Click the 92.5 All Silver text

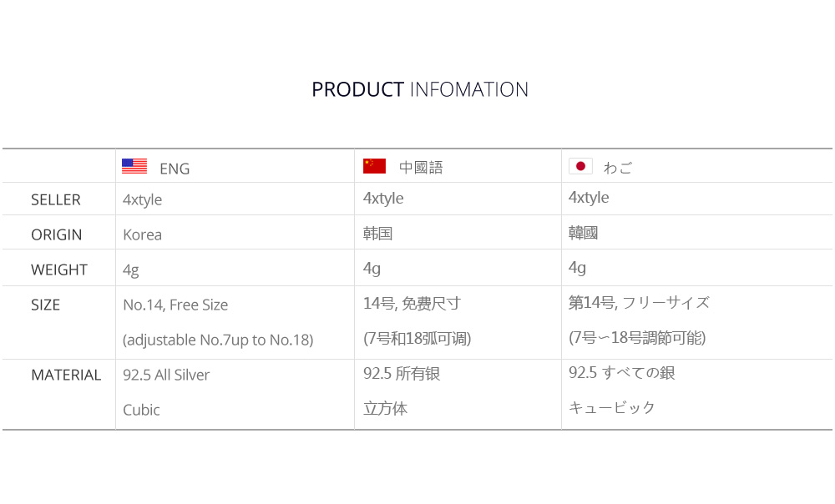tap(166, 375)
